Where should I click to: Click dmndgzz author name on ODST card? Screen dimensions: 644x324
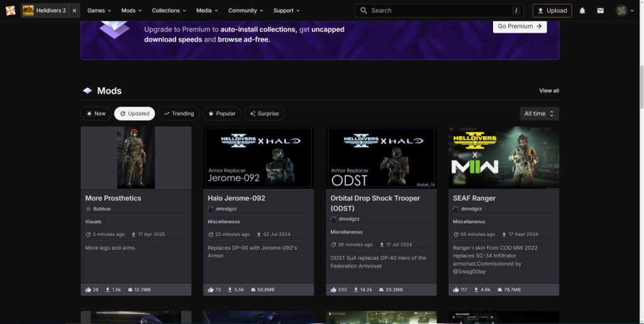click(x=349, y=220)
